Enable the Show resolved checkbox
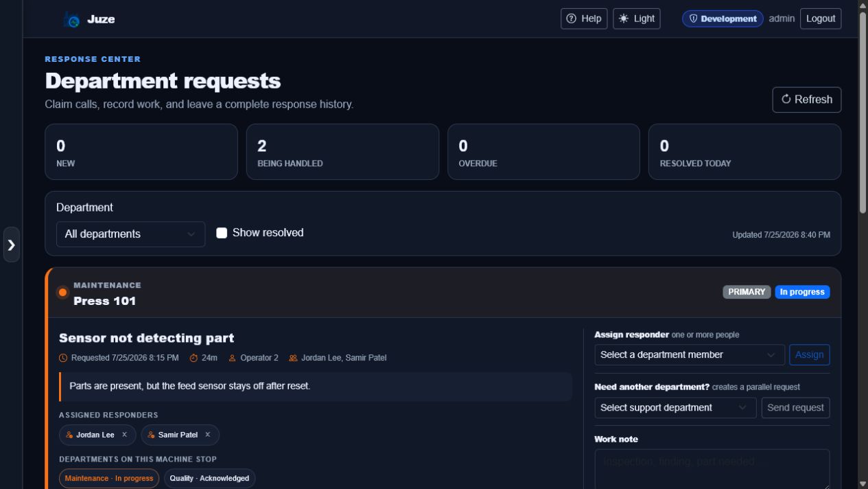Screen dimensions: 868x489 pos(222,233)
